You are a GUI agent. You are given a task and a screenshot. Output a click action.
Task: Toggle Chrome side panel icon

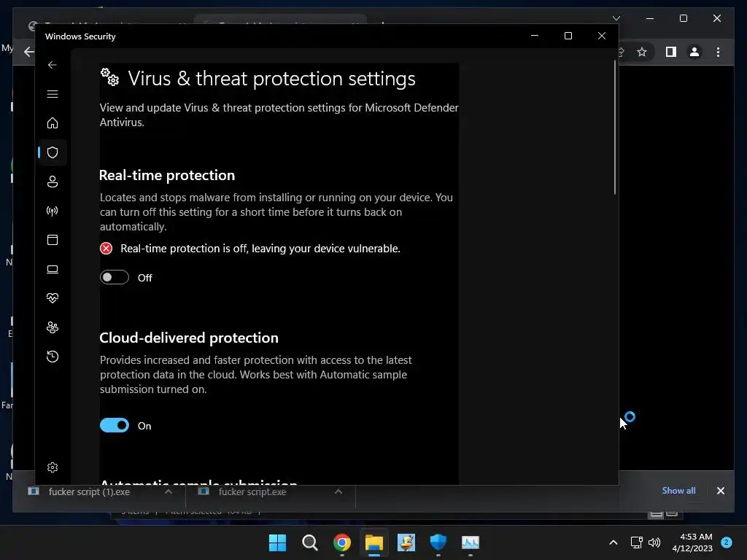pos(671,52)
